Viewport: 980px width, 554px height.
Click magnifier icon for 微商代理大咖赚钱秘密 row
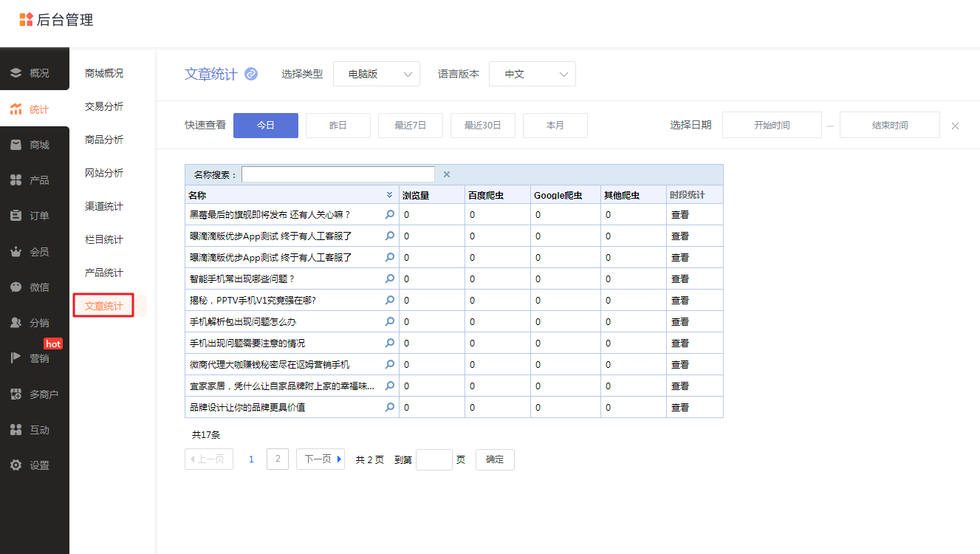tap(390, 364)
